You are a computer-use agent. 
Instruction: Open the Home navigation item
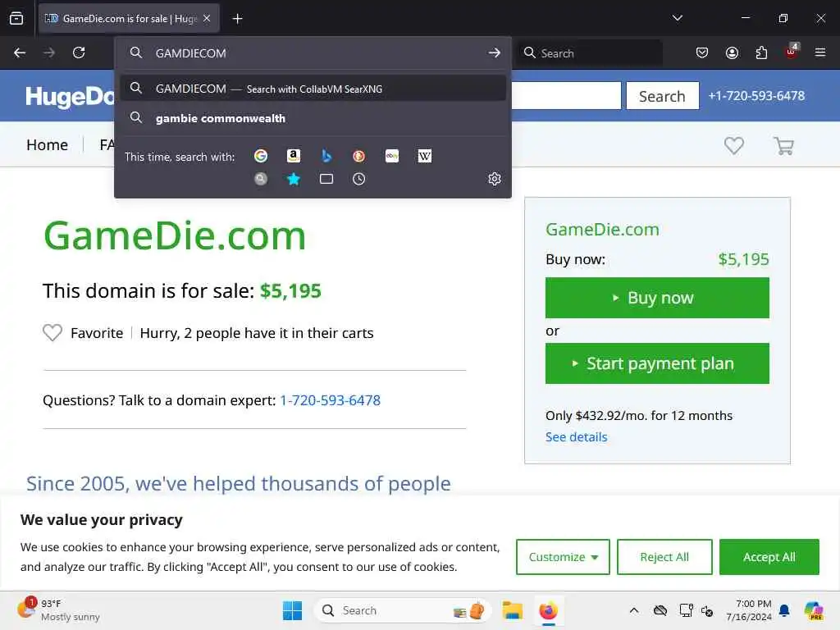47,144
